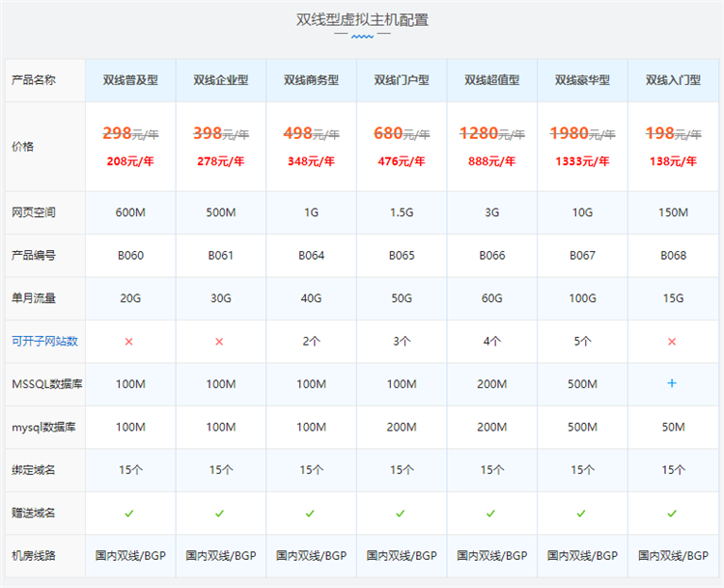Click green checkmark under 双线超值型 column
Screen dimensions: 724x588
click(x=491, y=513)
